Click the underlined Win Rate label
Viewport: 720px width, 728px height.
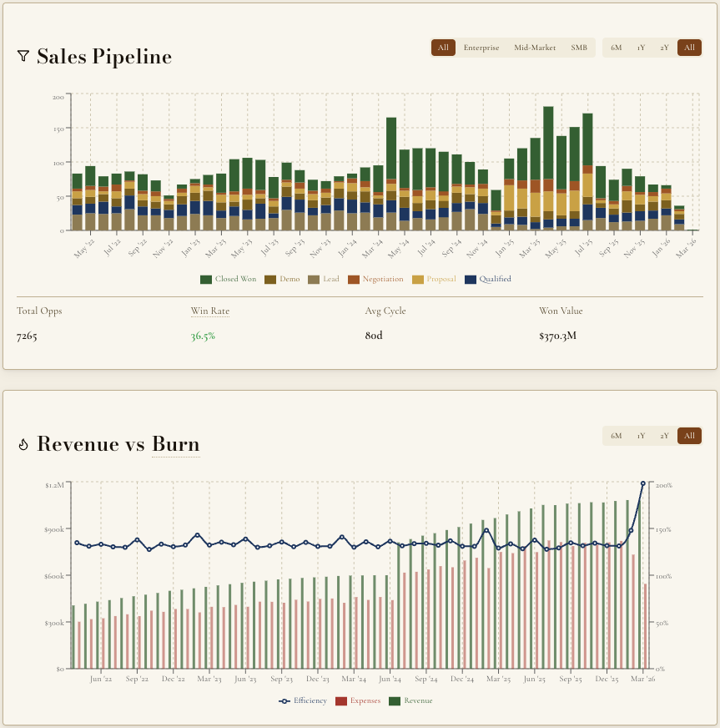tap(209, 311)
